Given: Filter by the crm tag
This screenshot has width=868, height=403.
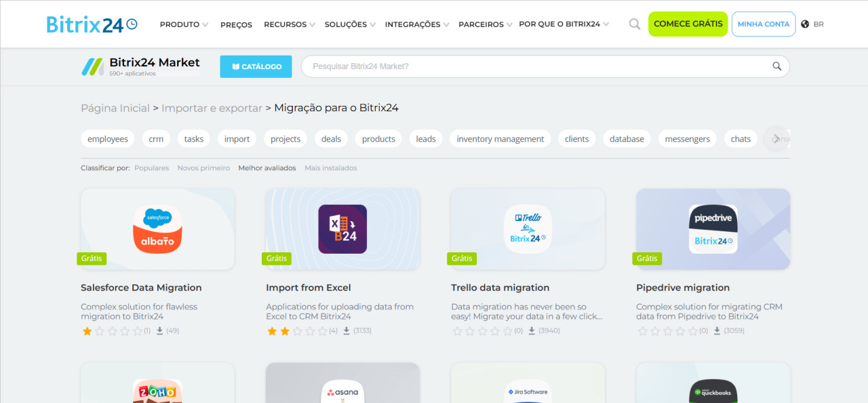Looking at the screenshot, I should [156, 139].
